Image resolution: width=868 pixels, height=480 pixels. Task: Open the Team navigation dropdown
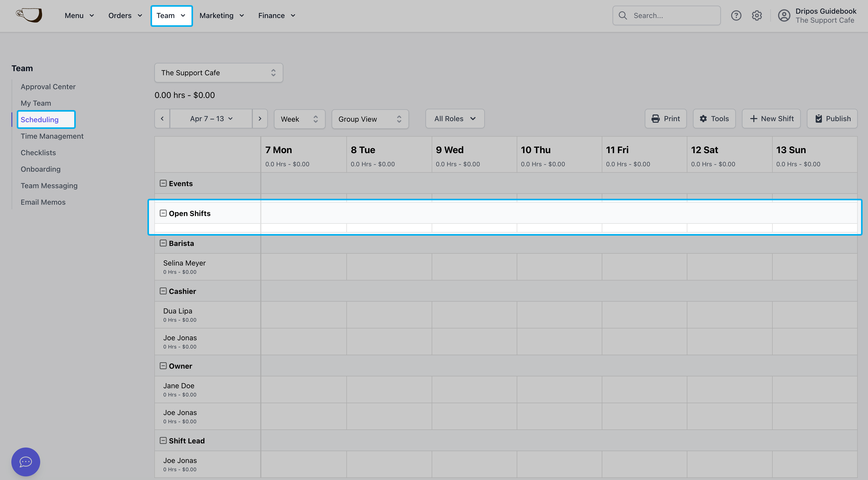(171, 15)
